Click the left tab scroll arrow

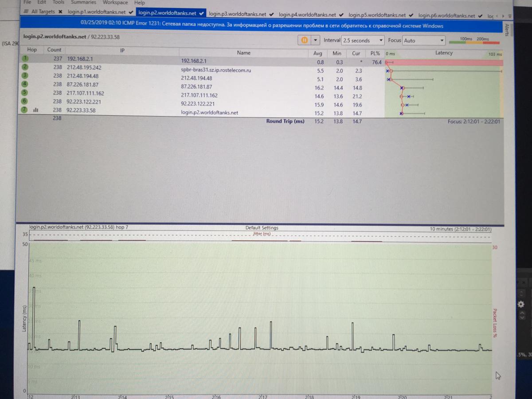click(x=497, y=16)
